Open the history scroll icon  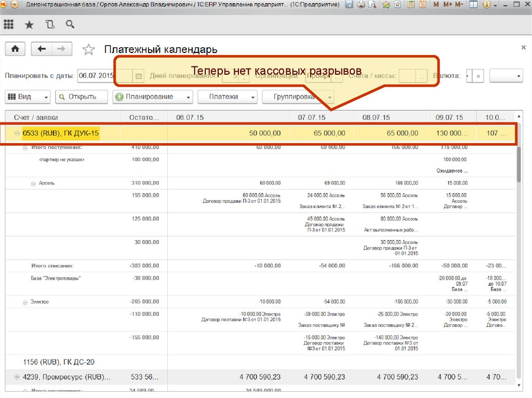click(49, 24)
